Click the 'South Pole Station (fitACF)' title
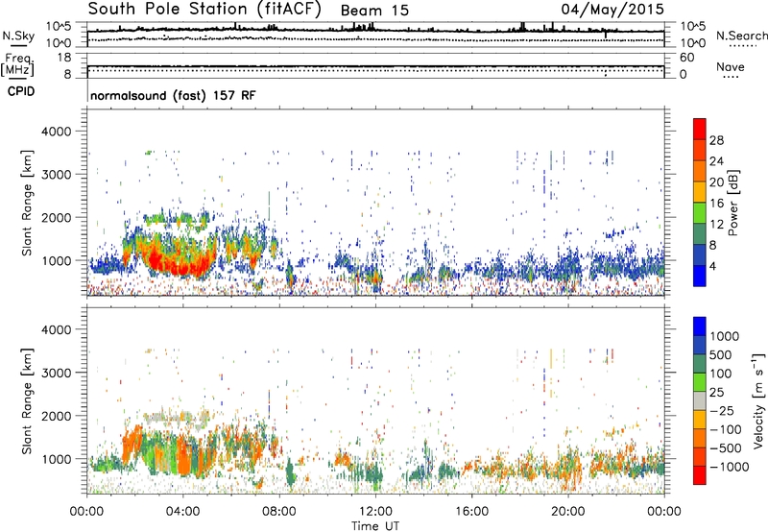 204,10
